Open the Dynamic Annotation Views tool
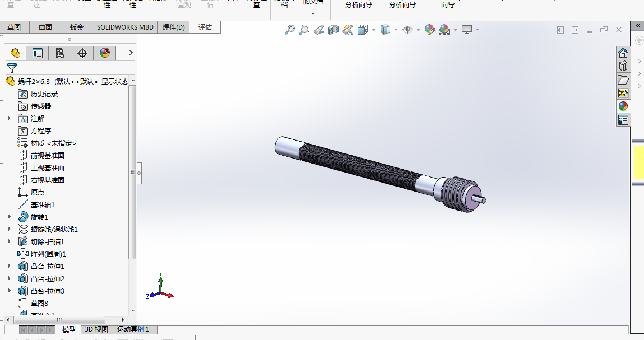This screenshot has width=644, height=340. coord(348,30)
